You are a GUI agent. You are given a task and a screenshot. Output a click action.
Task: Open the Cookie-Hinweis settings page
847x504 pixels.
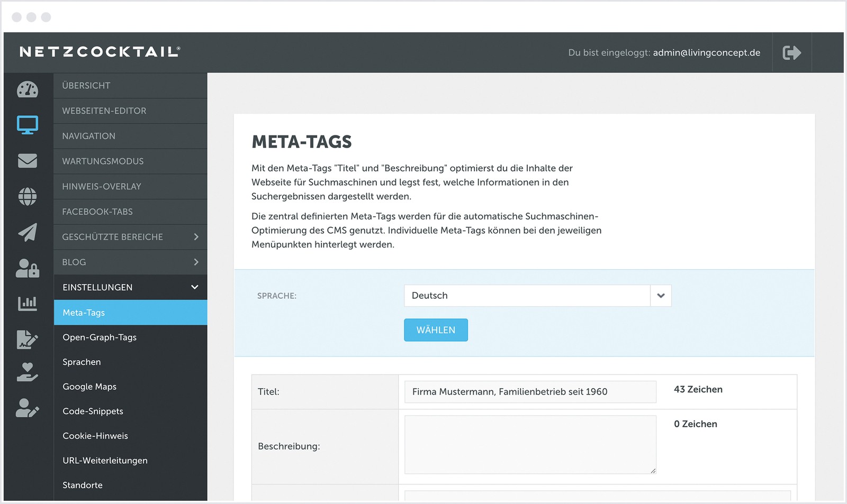tap(95, 436)
